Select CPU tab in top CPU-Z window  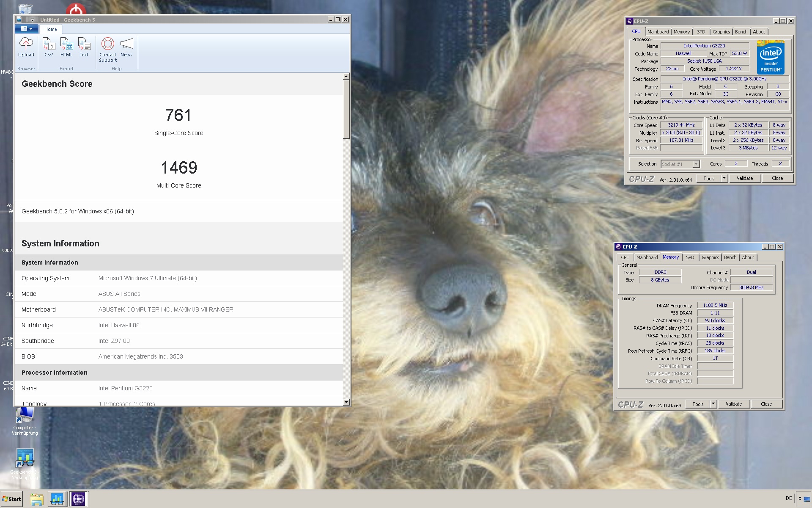636,31
